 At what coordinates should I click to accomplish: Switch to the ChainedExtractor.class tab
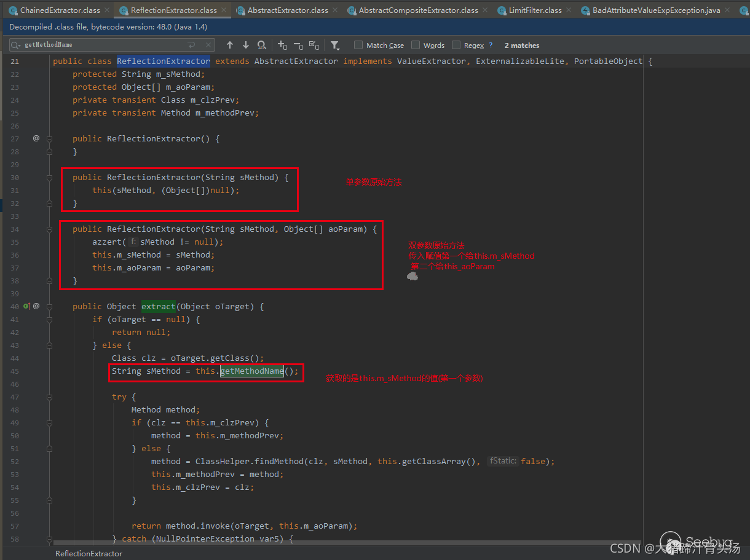pos(60,10)
